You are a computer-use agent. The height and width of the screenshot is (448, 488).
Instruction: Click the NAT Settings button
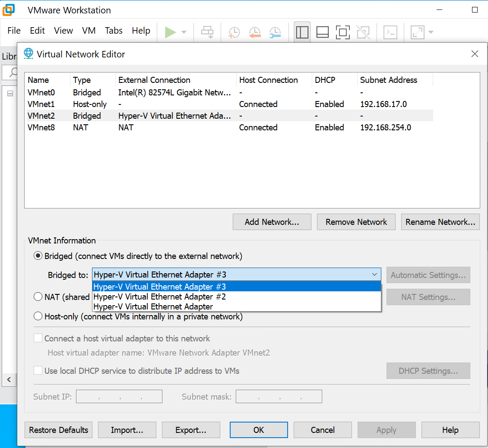(x=428, y=297)
